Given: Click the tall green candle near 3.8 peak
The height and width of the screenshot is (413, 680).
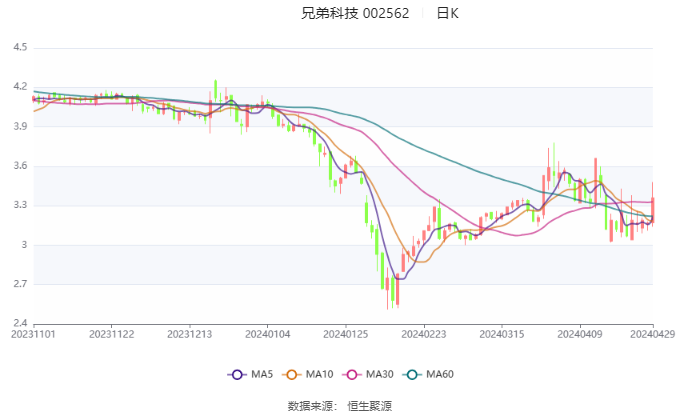Looking at the screenshot, I should tap(554, 165).
